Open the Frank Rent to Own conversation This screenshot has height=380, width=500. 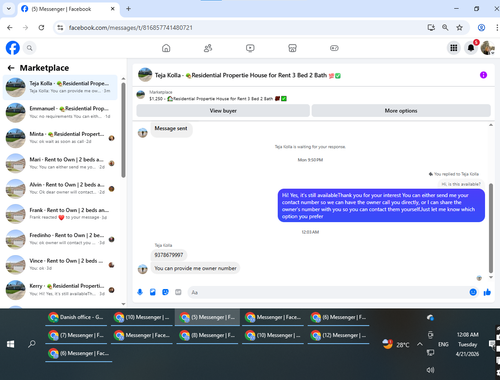click(x=60, y=214)
